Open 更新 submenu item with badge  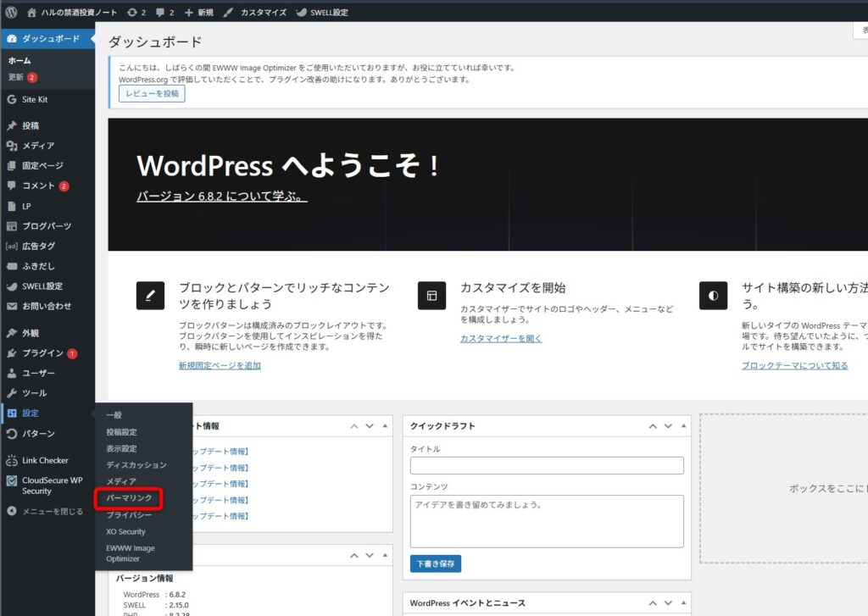22,77
